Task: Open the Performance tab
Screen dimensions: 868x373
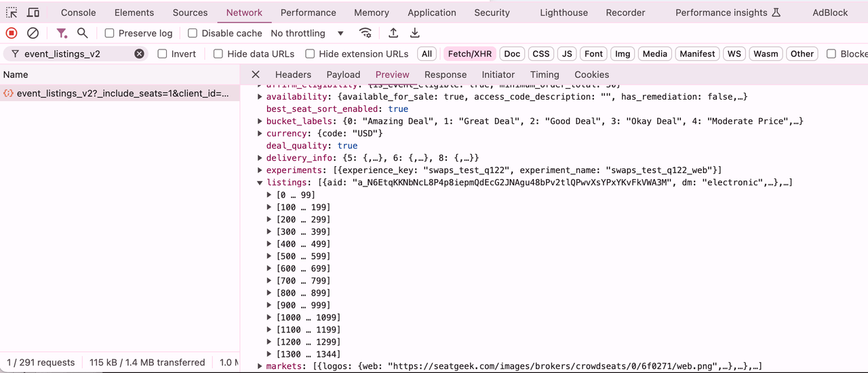Action: (x=308, y=13)
